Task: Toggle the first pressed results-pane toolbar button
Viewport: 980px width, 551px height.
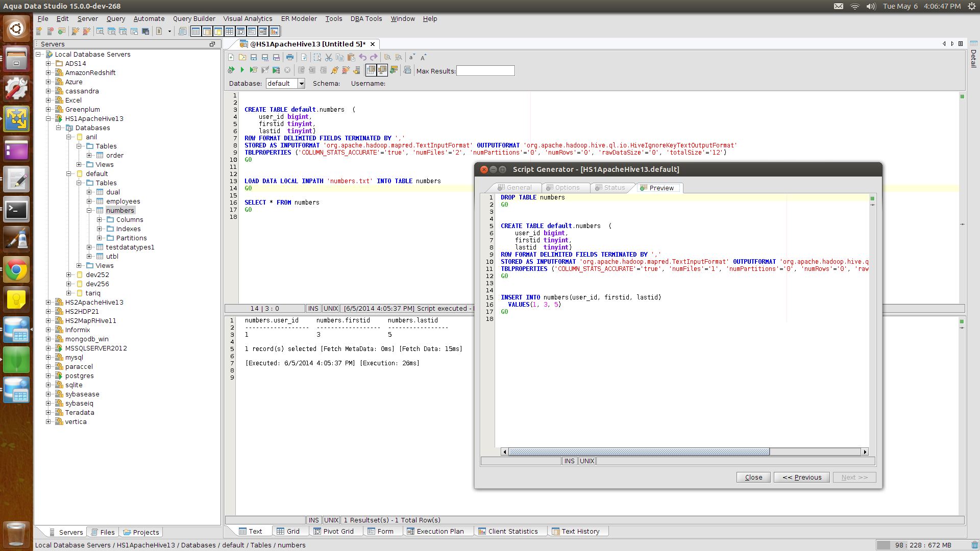Action: (x=371, y=70)
